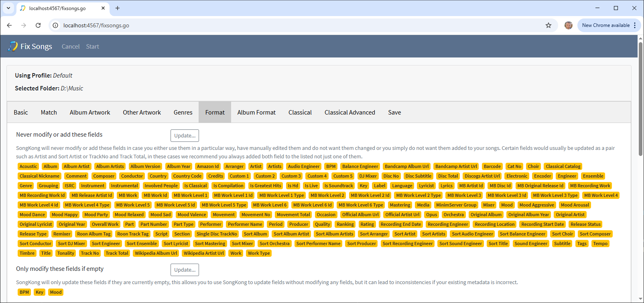The width and height of the screenshot is (644, 303).
Task: Click the site information icon in address bar
Action: [x=56, y=25]
